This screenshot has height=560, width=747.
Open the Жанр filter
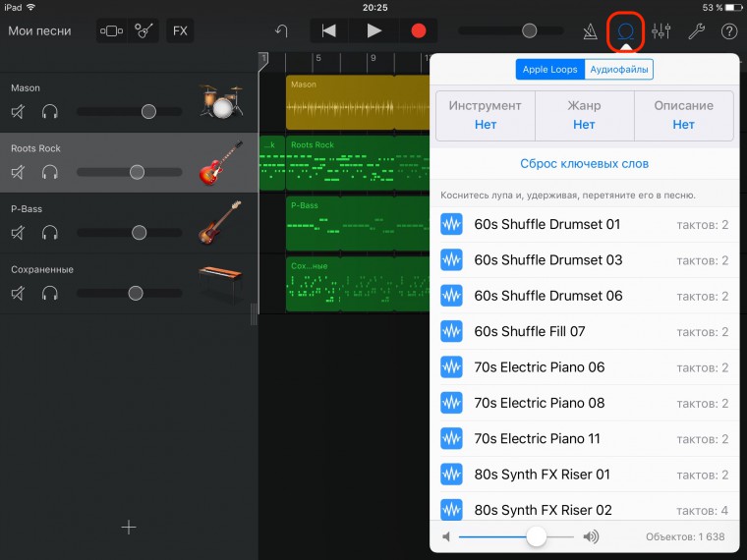584,115
